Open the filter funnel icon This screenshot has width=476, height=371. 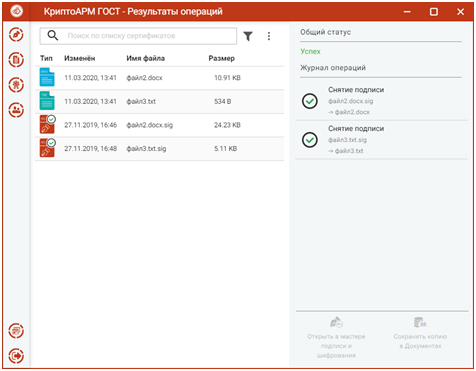tap(248, 36)
